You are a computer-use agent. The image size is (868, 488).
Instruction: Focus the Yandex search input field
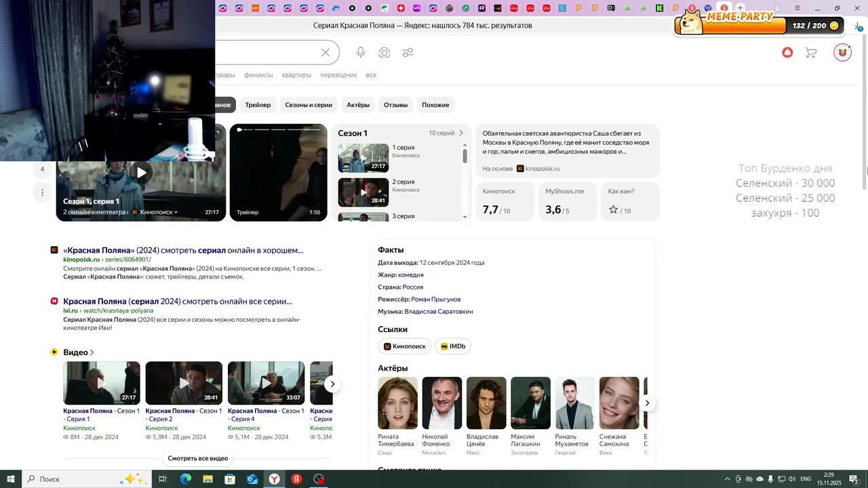(268, 53)
